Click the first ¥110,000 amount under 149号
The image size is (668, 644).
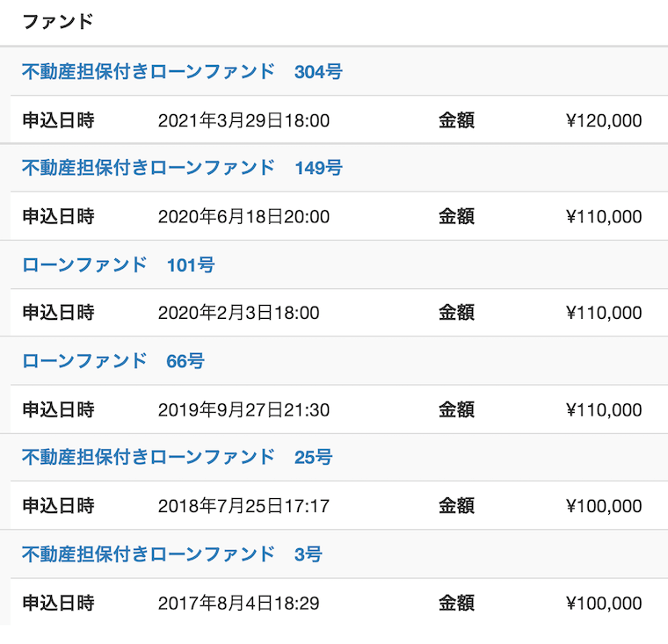coord(604,217)
